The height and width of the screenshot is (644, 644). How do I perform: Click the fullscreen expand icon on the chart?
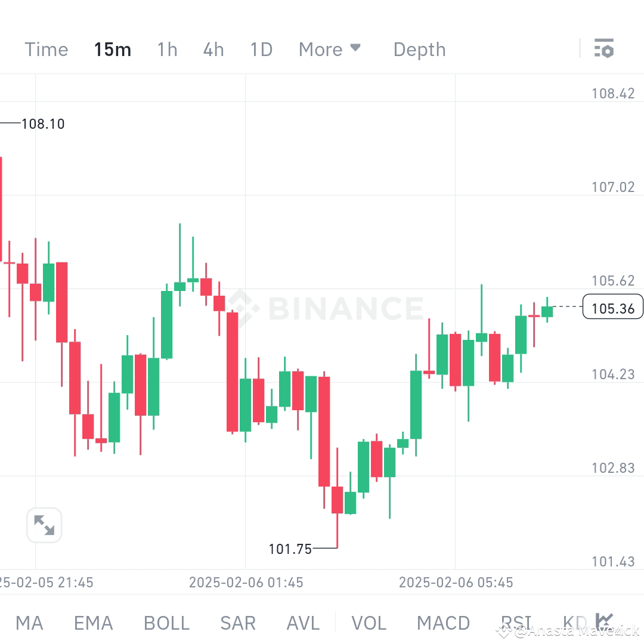click(44, 525)
